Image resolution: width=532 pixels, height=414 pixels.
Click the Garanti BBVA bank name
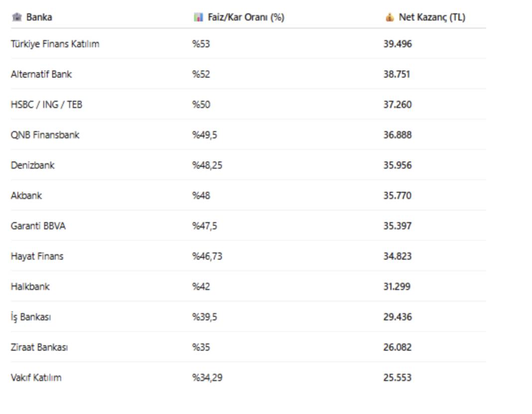[x=38, y=226]
